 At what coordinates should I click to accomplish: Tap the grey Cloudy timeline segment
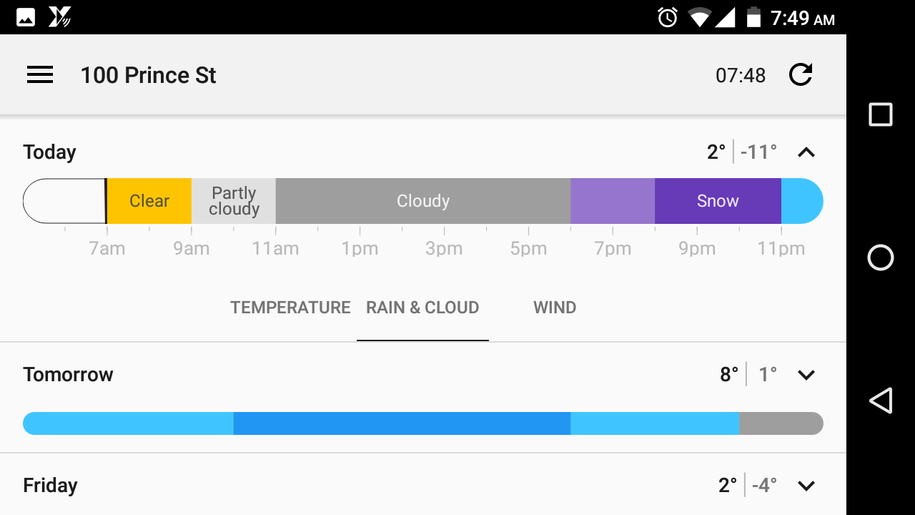coord(423,201)
